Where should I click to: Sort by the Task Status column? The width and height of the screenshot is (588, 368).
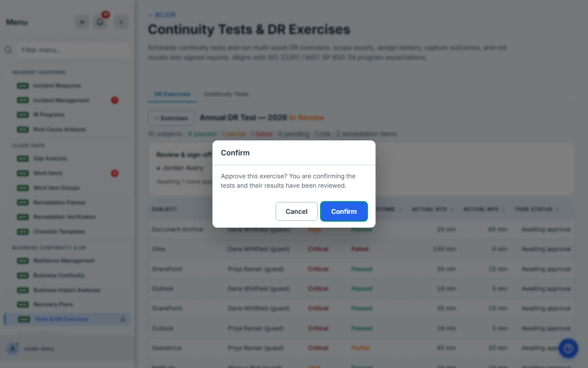pyautogui.click(x=537, y=209)
